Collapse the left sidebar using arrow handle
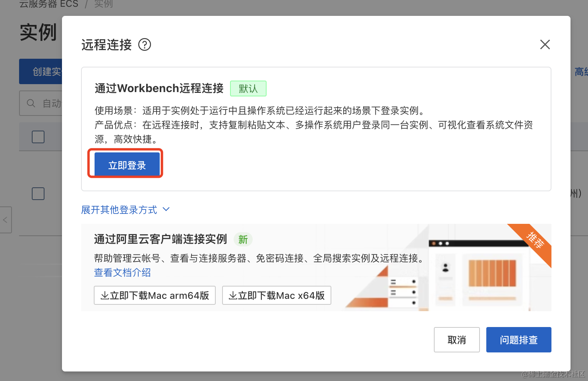Image resolution: width=588 pixels, height=381 pixels. pyautogui.click(x=6, y=219)
